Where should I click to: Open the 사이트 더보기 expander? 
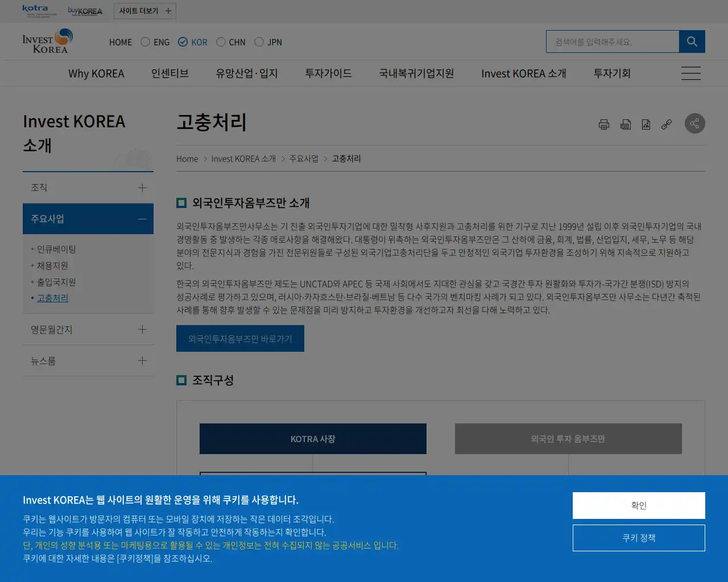point(144,10)
